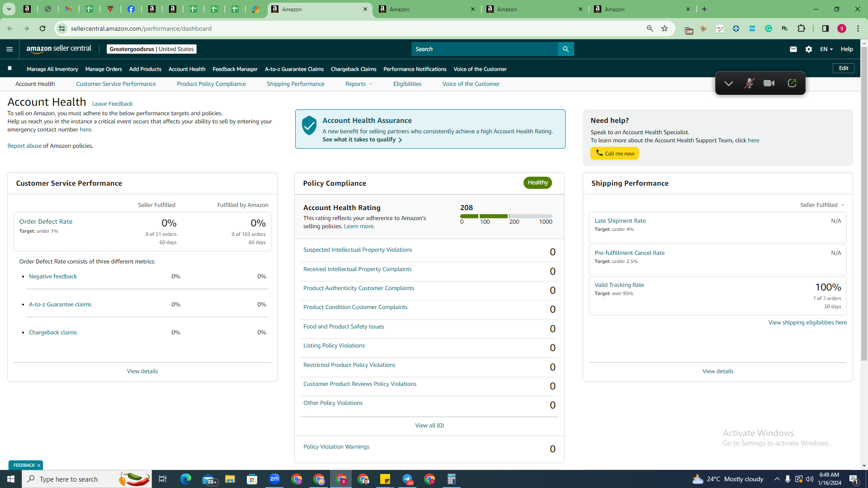
Task: Switch to the Product Policy Compliance tab
Action: coord(211,84)
